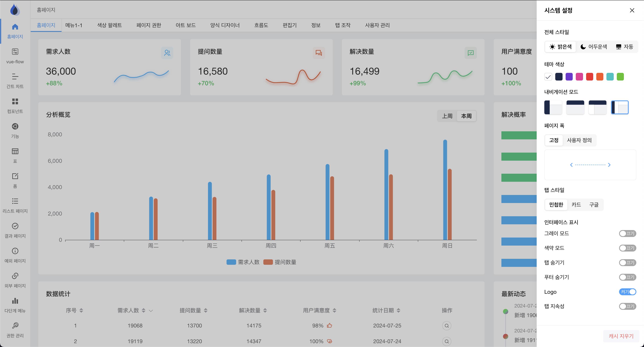Open the 컴포넌트 grid icon

coord(15,101)
